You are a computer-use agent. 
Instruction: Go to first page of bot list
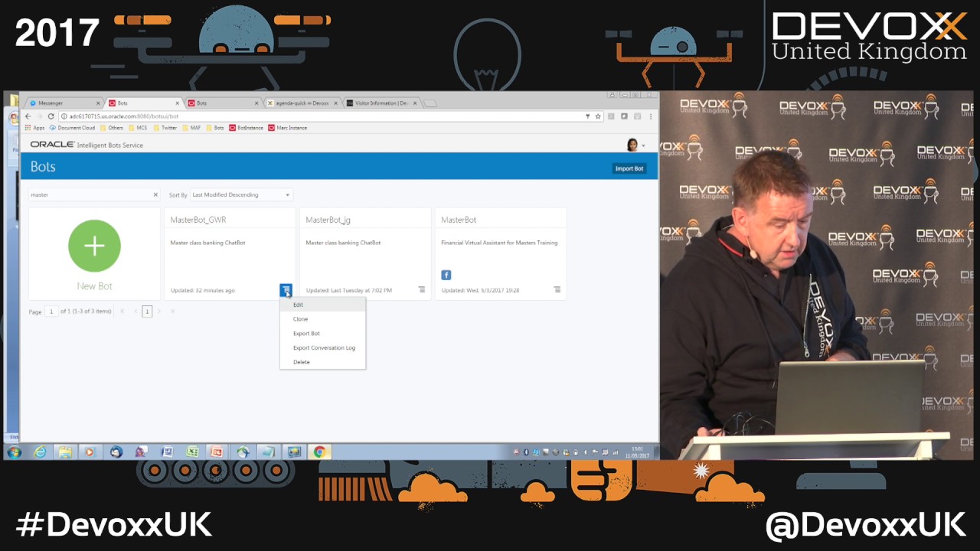[122, 311]
